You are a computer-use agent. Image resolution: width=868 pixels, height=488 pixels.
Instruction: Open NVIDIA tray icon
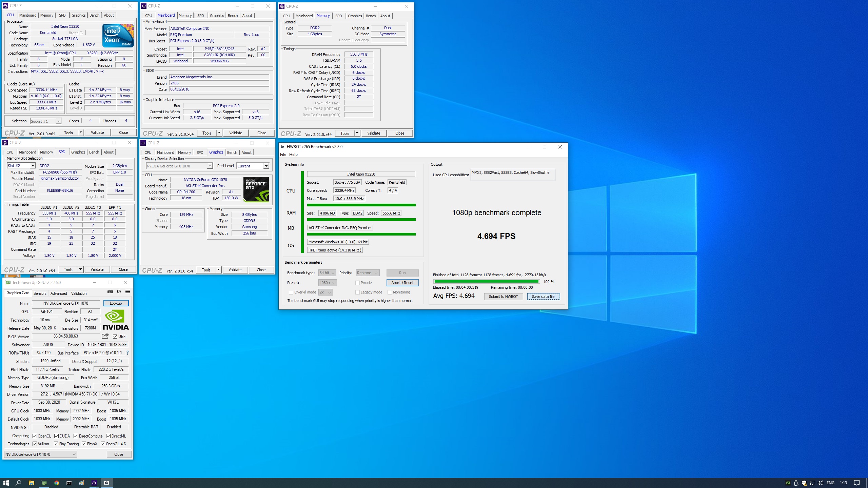click(788, 483)
